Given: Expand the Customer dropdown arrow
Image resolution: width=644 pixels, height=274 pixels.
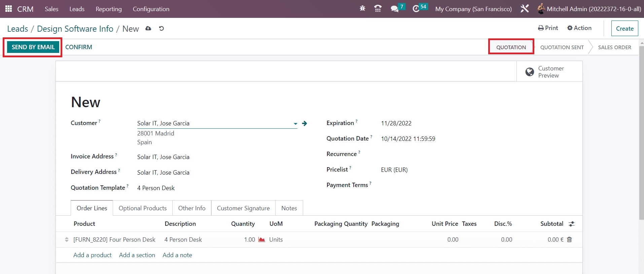Looking at the screenshot, I should coord(295,124).
